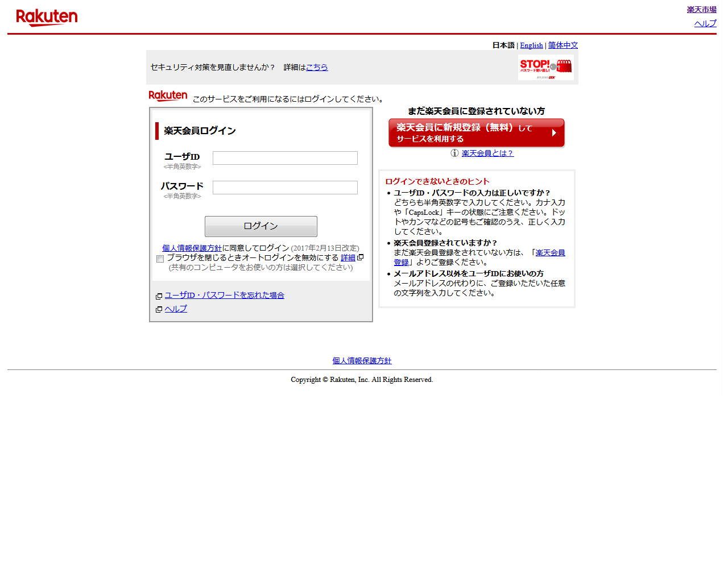Click the 楽天会員登録されていますか？ hint heading
Image resolution: width=728 pixels, height=582 pixels.
tap(445, 243)
